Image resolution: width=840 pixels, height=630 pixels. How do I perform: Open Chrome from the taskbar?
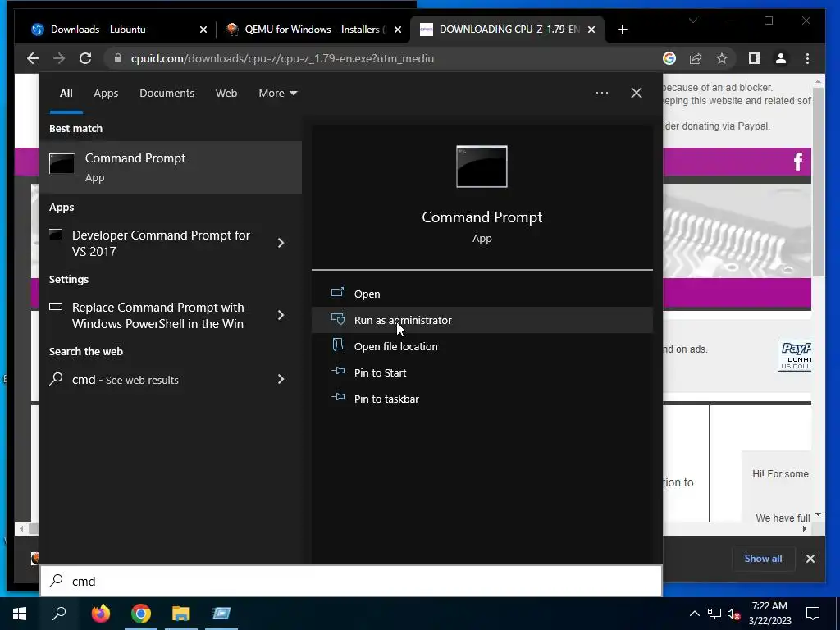[141, 614]
